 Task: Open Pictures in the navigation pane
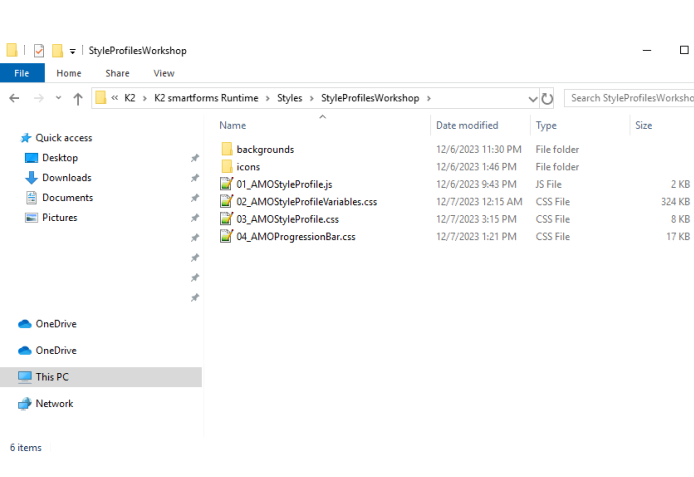[x=60, y=217]
